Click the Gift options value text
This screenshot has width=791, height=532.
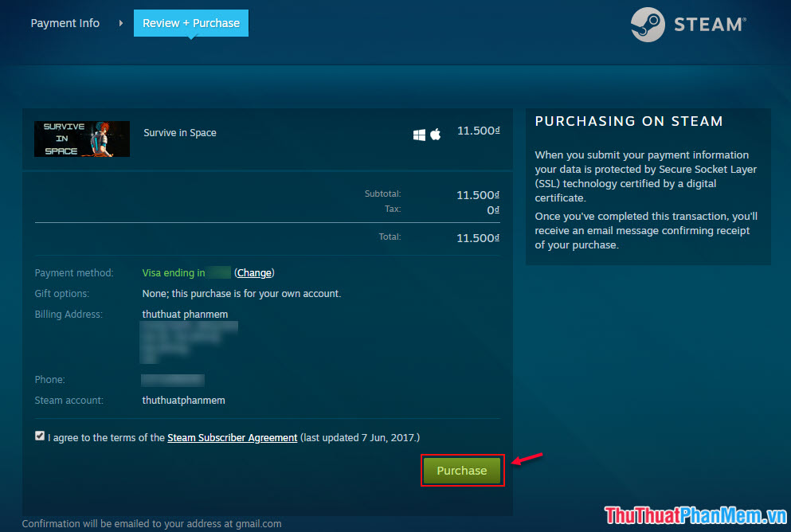(x=241, y=294)
